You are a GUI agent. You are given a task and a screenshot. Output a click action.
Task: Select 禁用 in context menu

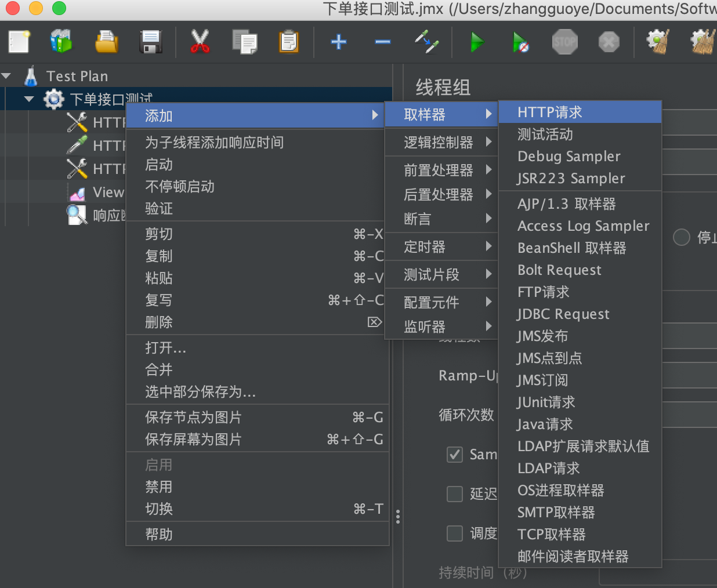[258, 487]
